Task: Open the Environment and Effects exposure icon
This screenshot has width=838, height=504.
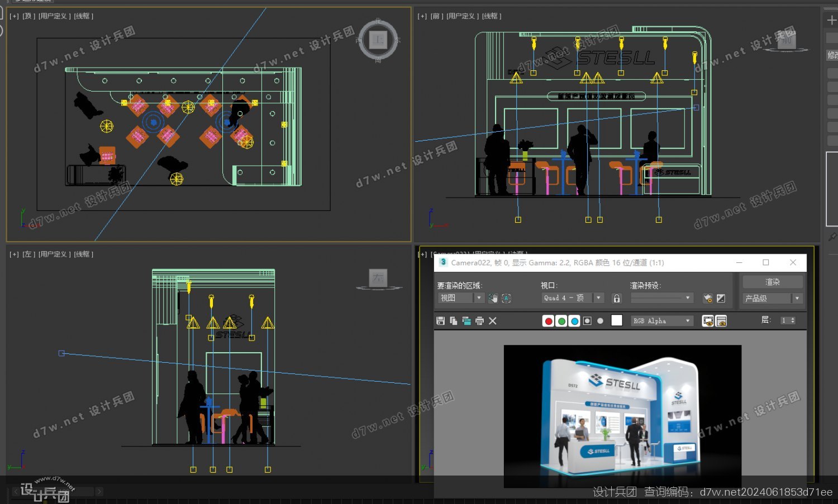Action: click(x=721, y=298)
